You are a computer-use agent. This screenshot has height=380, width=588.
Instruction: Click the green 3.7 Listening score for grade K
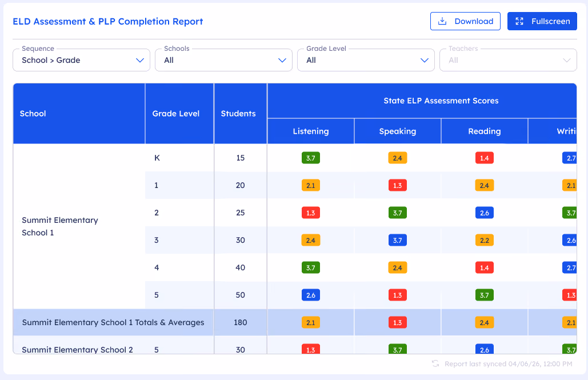tap(310, 158)
